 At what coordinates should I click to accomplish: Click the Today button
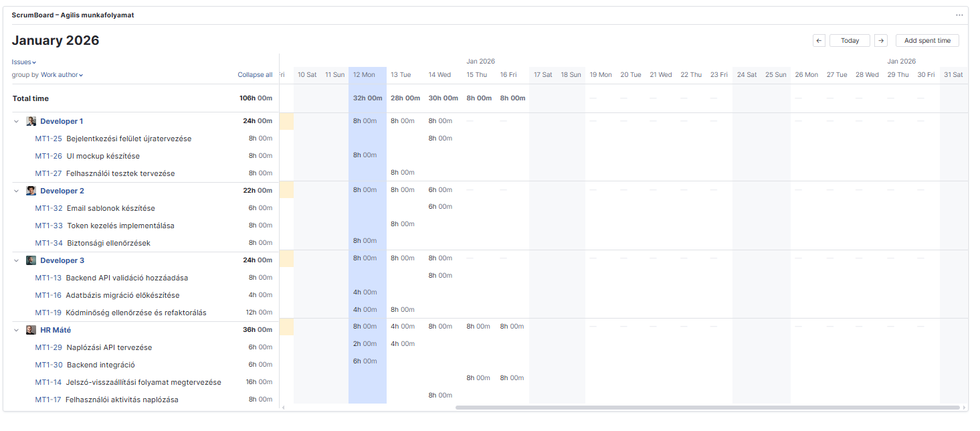850,41
